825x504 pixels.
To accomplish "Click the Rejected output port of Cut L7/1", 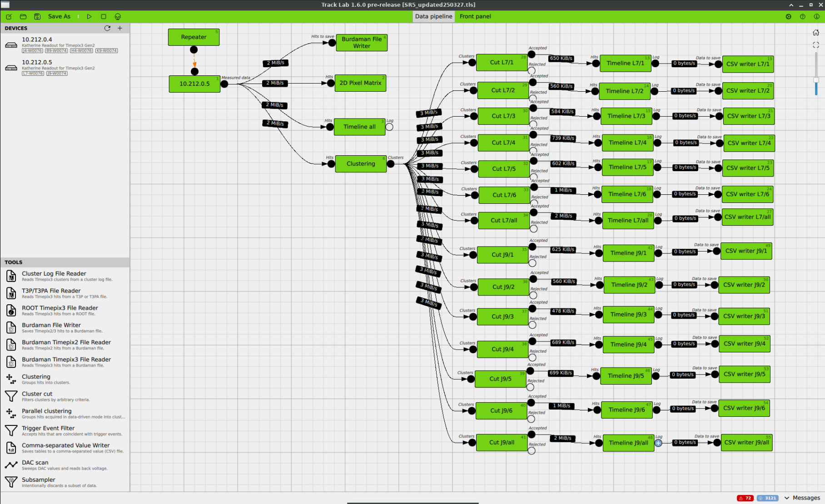I will point(532,70).
